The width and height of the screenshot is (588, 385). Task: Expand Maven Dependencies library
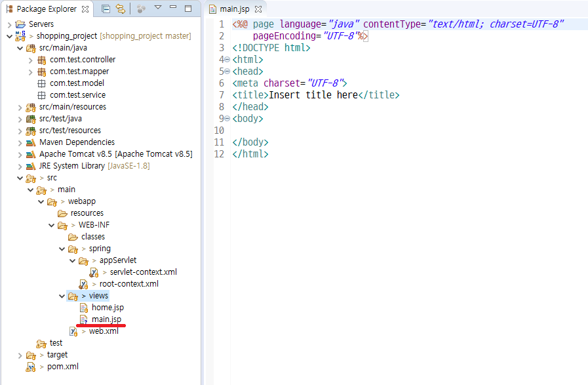(20, 143)
